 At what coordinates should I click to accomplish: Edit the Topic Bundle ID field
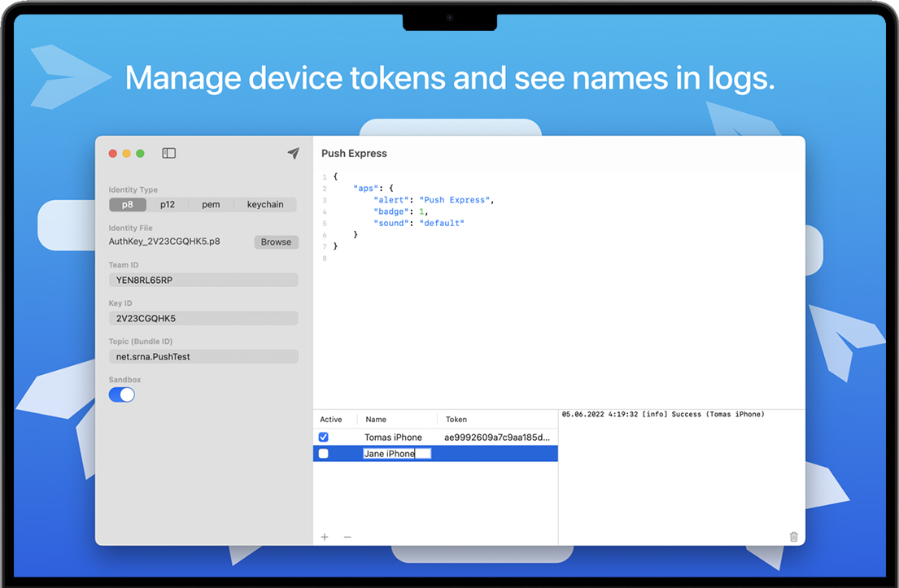tap(203, 357)
